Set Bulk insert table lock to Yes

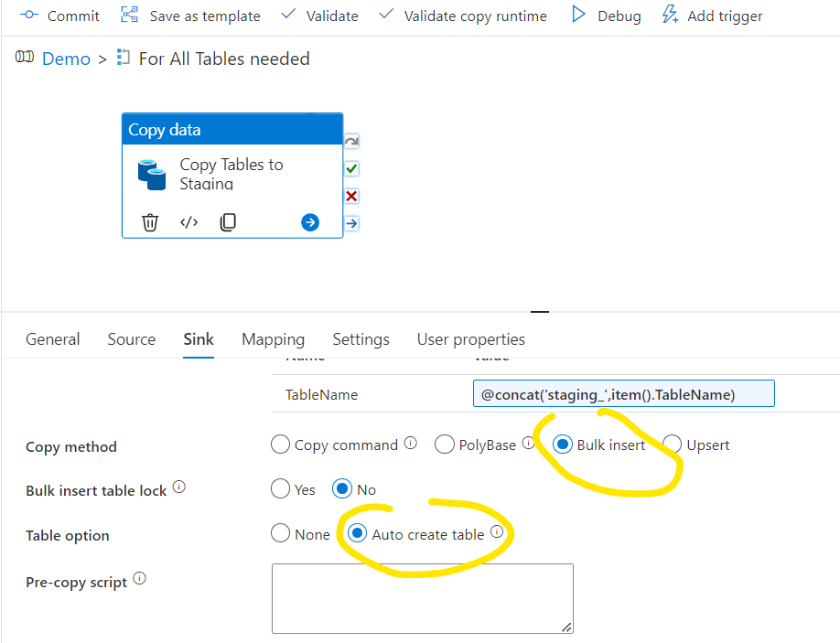pos(281,489)
